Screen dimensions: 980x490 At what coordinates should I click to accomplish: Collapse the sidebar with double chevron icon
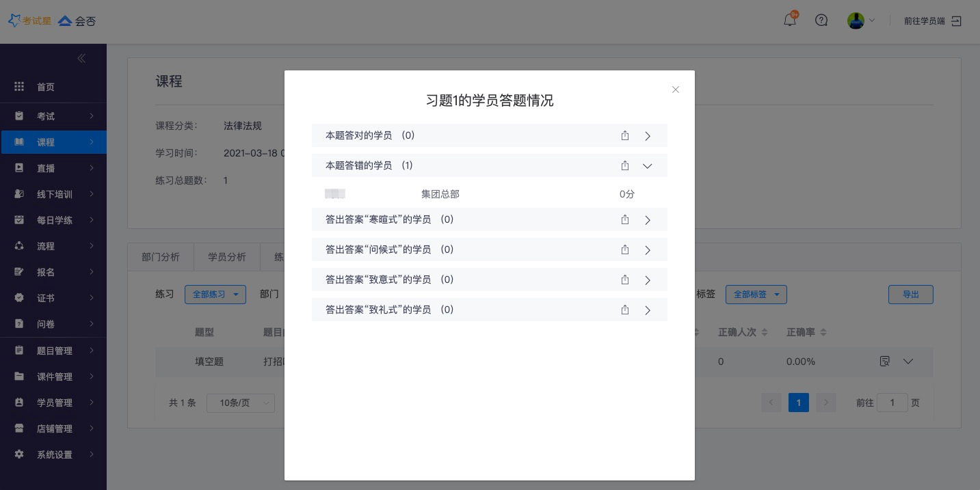[x=81, y=58]
